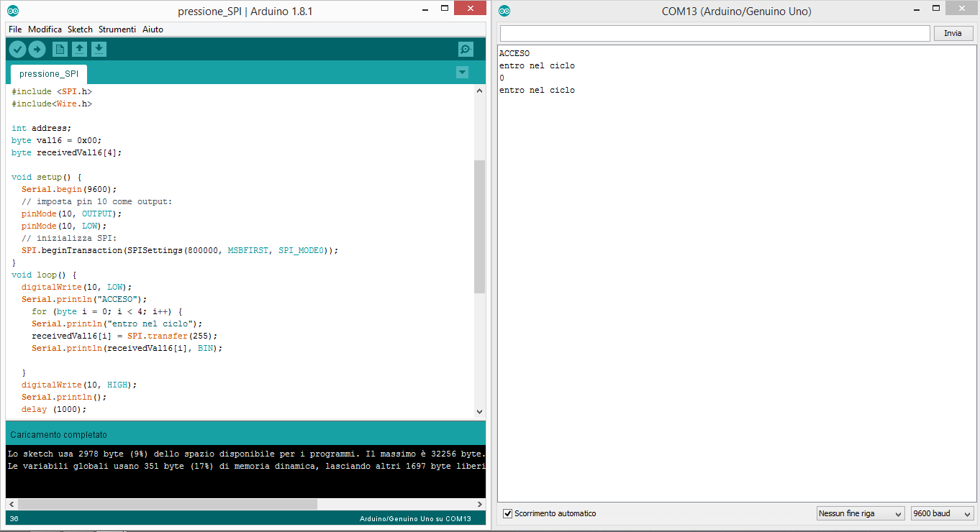Click the '0' output line in serial monitor

click(502, 78)
